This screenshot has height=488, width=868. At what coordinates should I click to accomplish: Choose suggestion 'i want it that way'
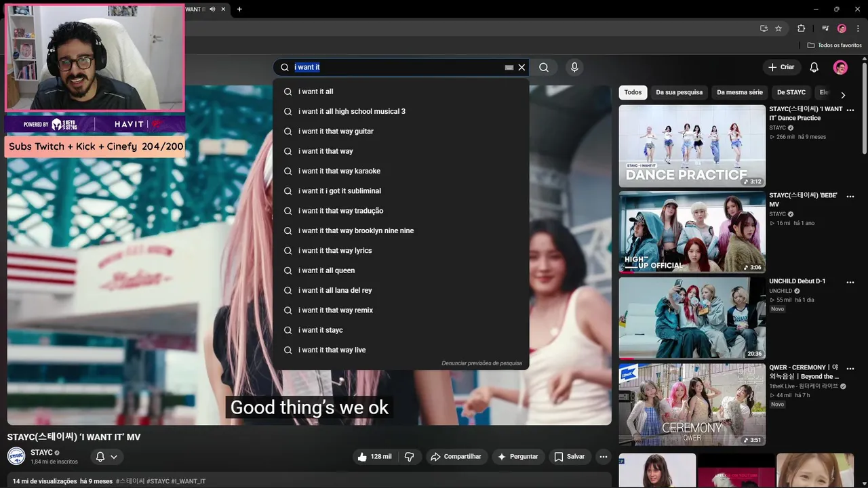click(x=401, y=151)
